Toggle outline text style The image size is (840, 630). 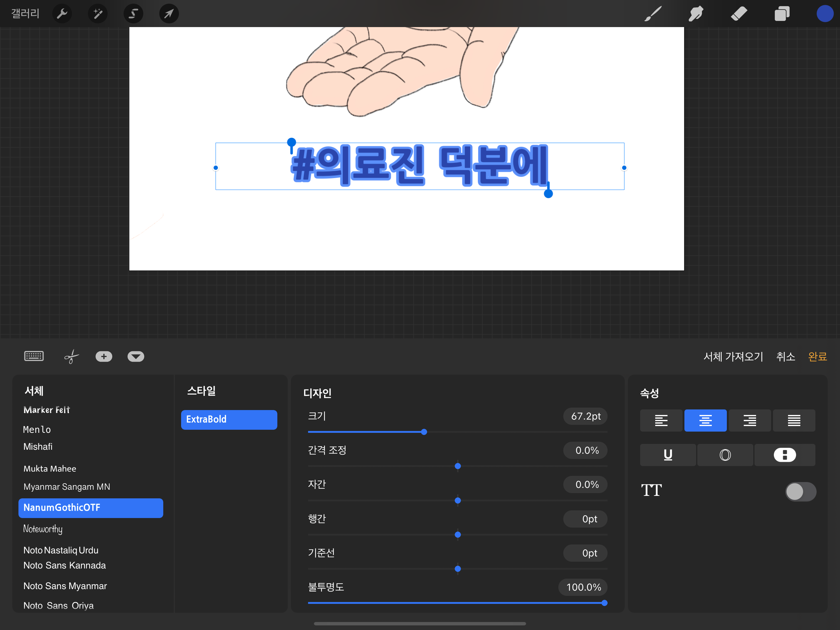tap(725, 454)
